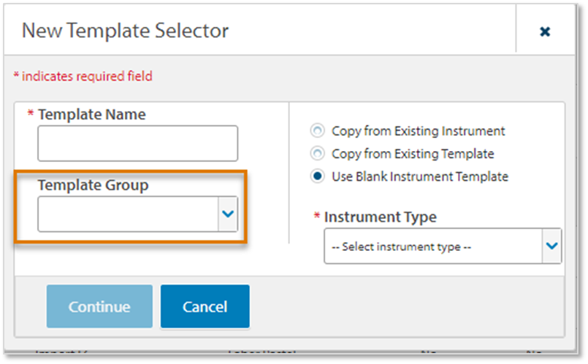Click the 'Copy from Existing Instrument' label text
The height and width of the screenshot is (364, 588).
coord(418,131)
